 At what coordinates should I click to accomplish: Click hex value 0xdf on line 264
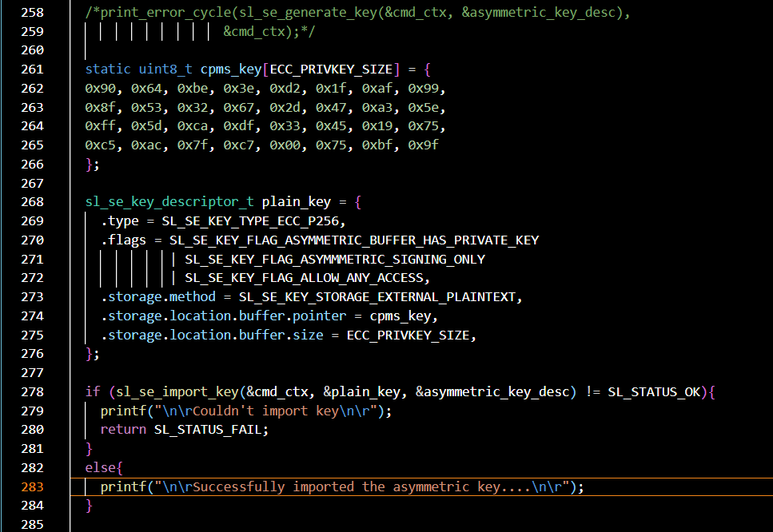click(x=238, y=126)
